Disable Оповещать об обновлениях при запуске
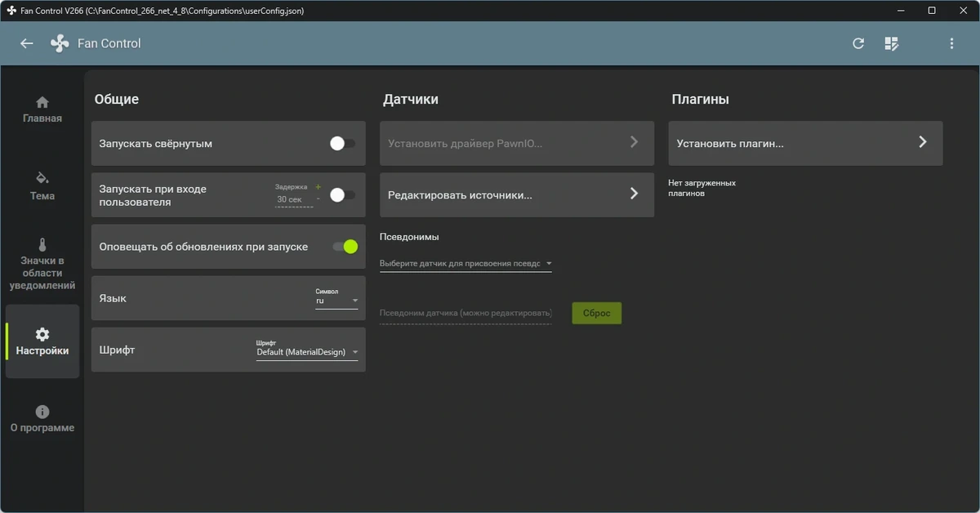The height and width of the screenshot is (513, 980). [x=345, y=247]
